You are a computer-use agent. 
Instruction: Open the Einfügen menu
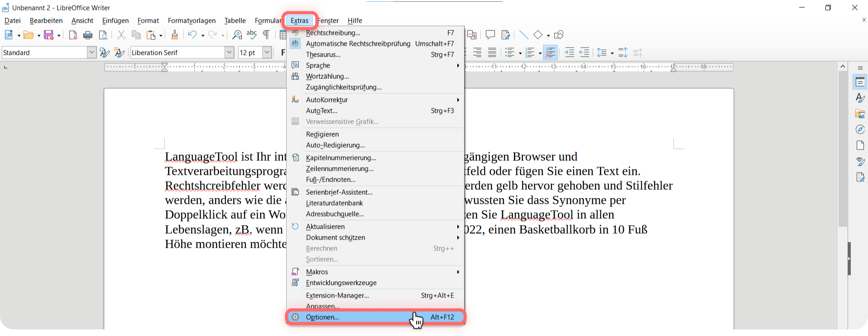[x=115, y=20]
